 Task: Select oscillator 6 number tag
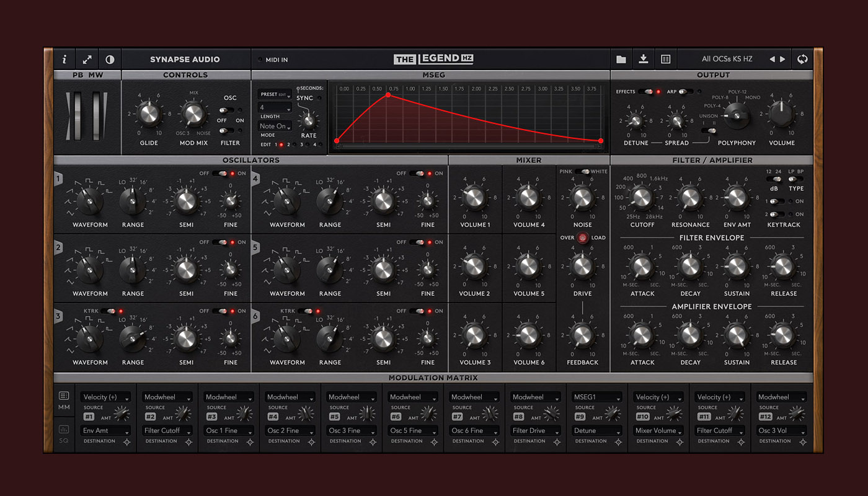[x=255, y=317]
